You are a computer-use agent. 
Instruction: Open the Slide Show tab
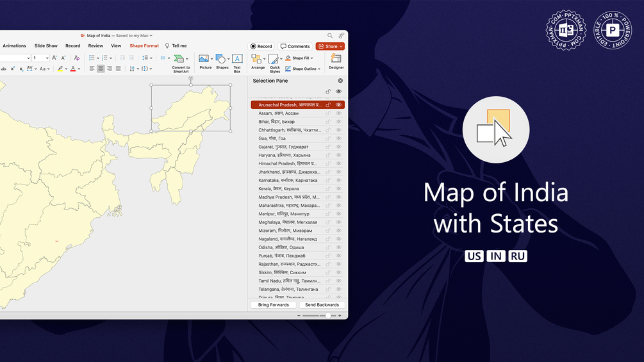(x=46, y=46)
